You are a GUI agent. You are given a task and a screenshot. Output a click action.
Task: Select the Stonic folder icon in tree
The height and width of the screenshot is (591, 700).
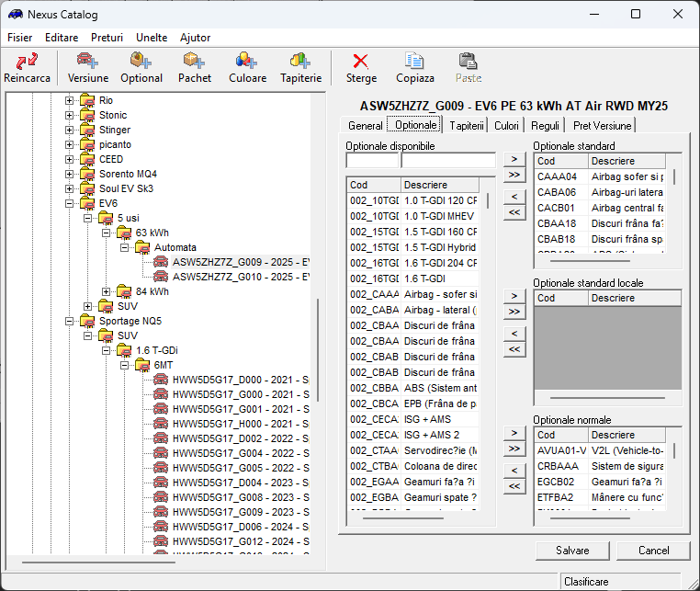click(87, 115)
